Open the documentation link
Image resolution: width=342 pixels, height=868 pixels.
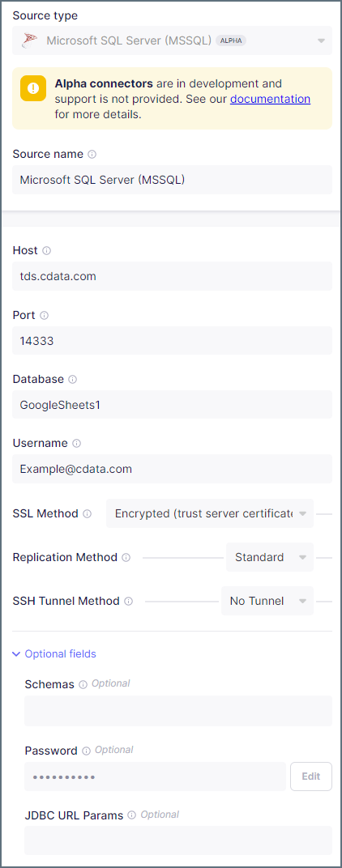pyautogui.click(x=270, y=99)
